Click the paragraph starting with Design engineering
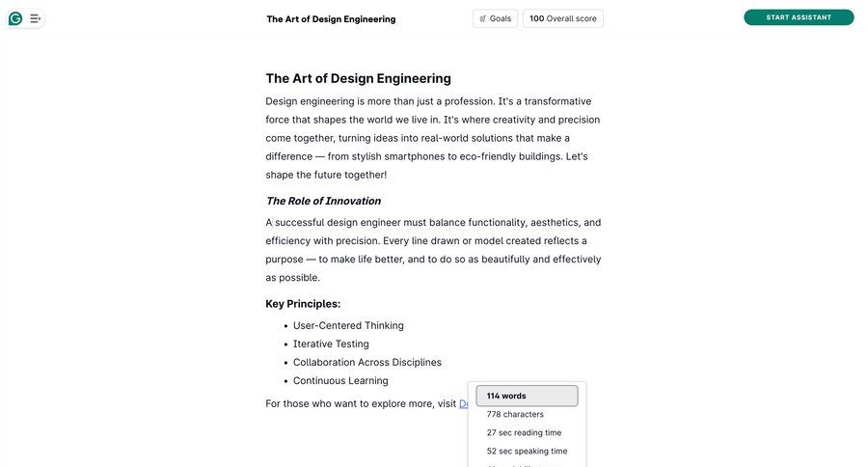The width and height of the screenshot is (868, 467). (x=433, y=138)
